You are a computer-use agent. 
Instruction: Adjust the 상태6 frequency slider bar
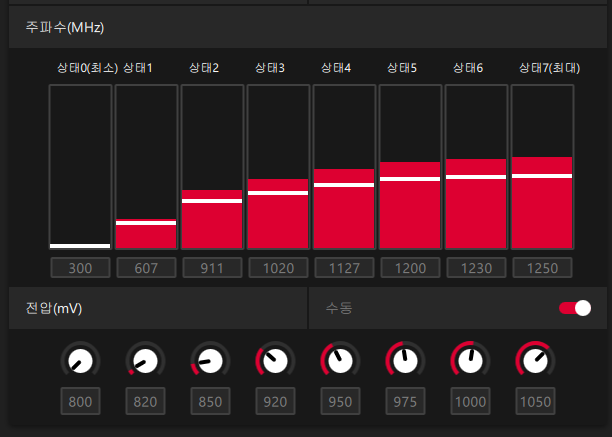[476, 167]
